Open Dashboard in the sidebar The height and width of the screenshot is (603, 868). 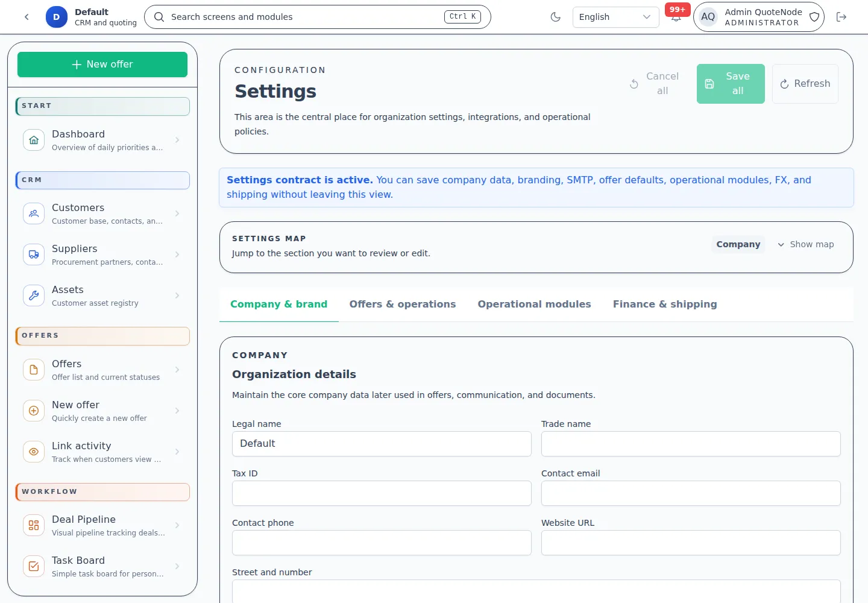102,140
